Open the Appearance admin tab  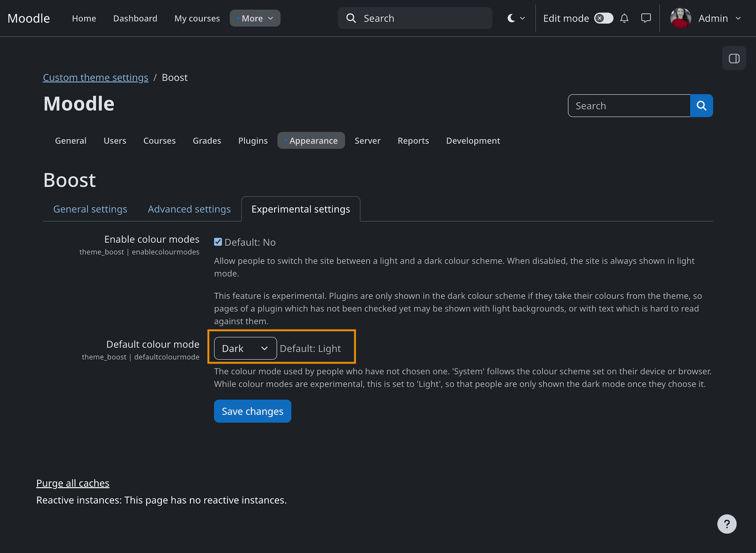[311, 141]
